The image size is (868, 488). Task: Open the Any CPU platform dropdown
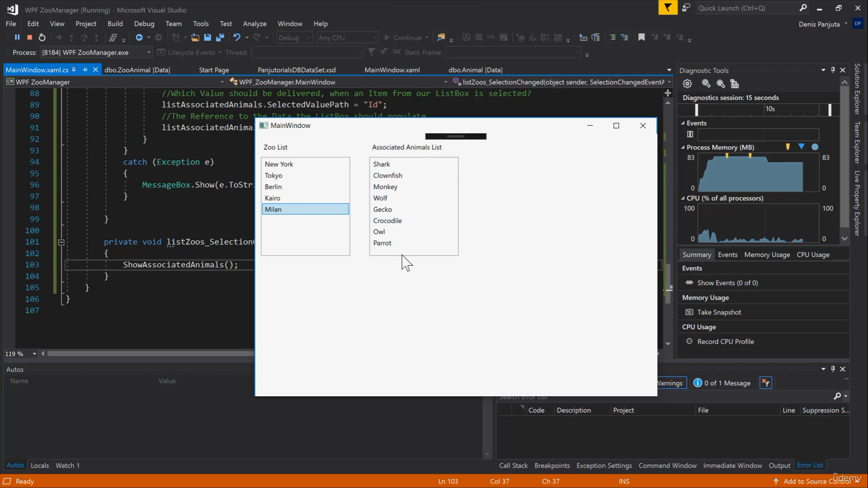[347, 38]
